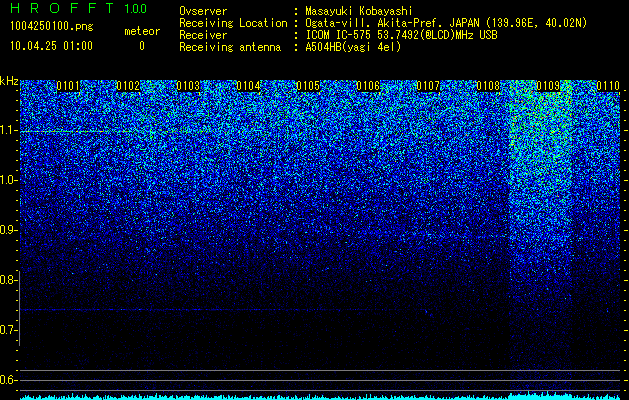
Task: Click the observer name Masayuki Kobayashi
Action: tap(359, 11)
